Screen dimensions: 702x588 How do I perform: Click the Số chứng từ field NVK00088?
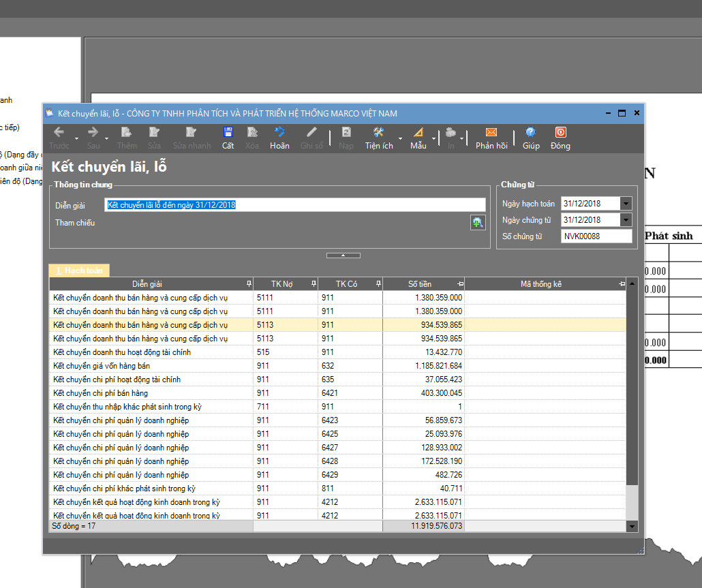pyautogui.click(x=596, y=236)
